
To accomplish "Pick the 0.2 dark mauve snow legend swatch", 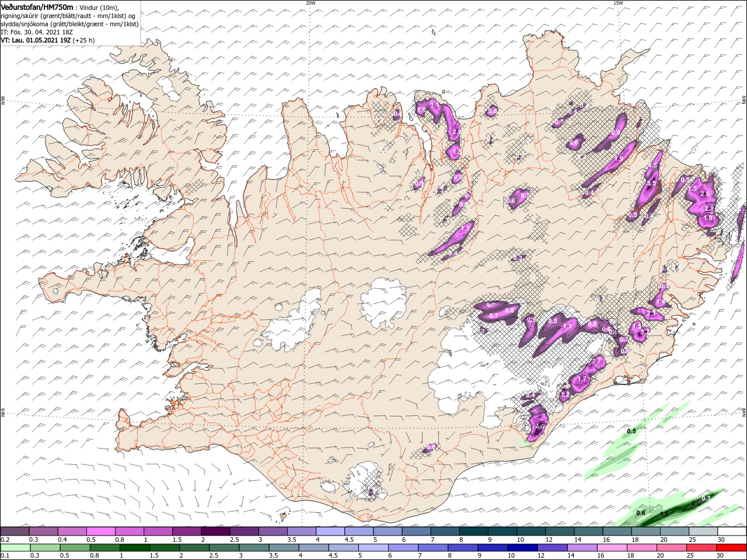I will coord(15,531).
